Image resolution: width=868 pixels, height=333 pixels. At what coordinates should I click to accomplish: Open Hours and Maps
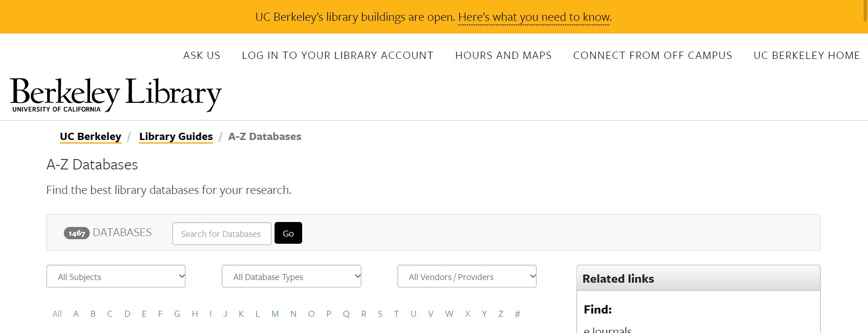click(x=503, y=55)
